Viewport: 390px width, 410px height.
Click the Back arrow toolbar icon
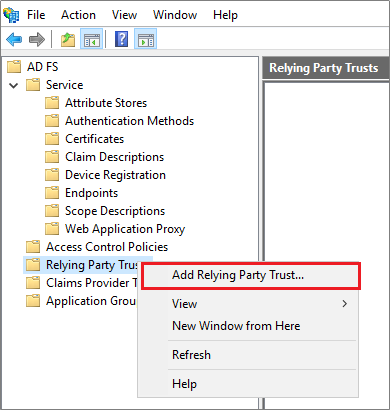click(x=14, y=39)
